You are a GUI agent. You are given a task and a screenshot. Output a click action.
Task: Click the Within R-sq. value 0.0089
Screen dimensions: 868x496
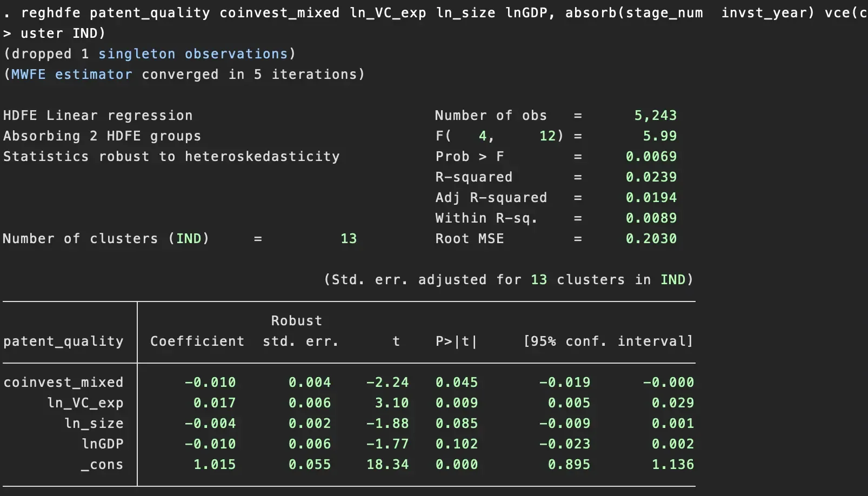(651, 218)
